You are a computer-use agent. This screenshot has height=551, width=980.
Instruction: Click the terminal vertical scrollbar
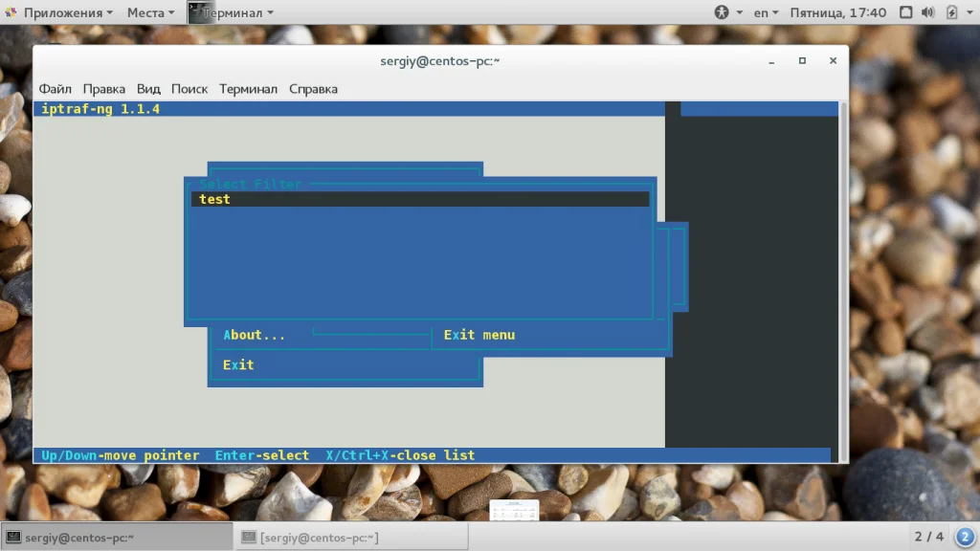tap(843, 281)
